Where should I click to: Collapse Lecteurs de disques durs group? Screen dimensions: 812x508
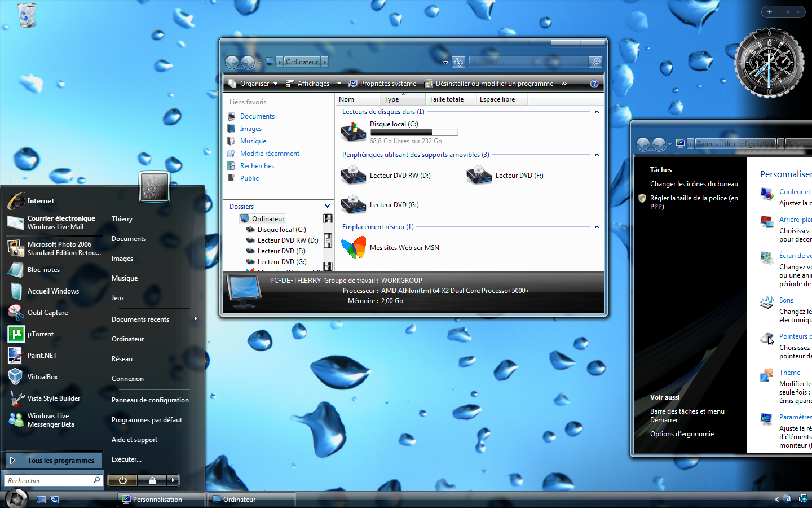[597, 112]
